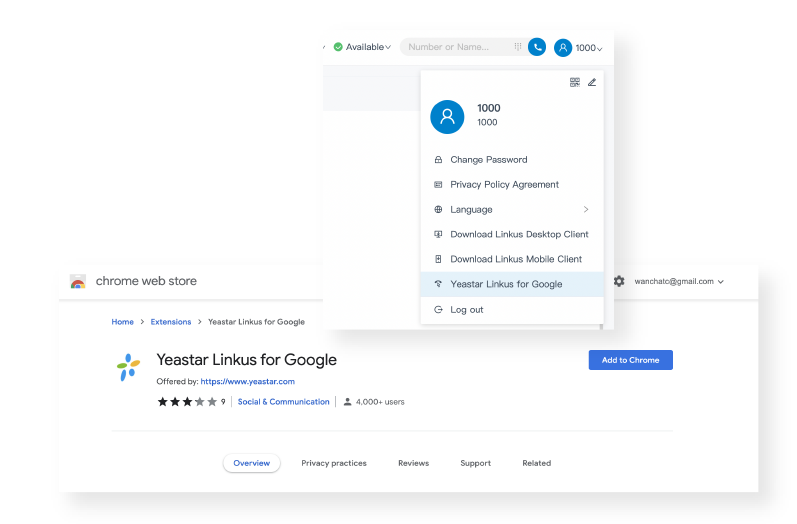Expand the Available status dropdown
The height and width of the screenshot is (524, 797).
point(388,47)
